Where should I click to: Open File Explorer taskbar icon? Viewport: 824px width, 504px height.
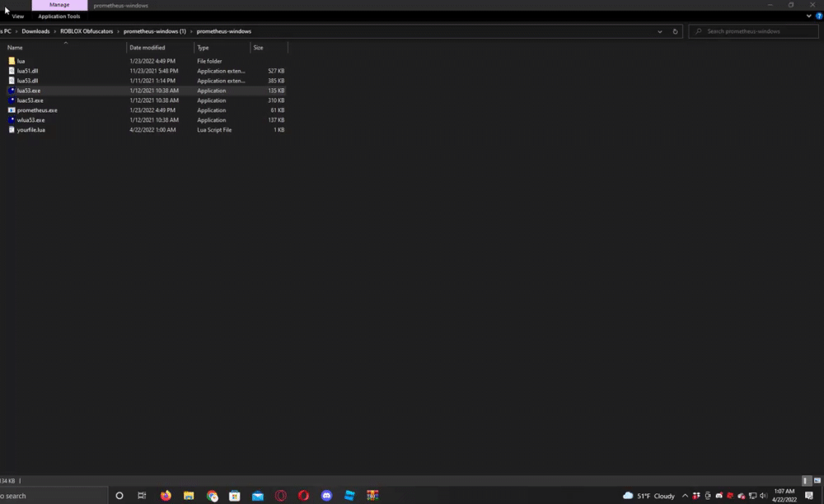[x=189, y=496]
